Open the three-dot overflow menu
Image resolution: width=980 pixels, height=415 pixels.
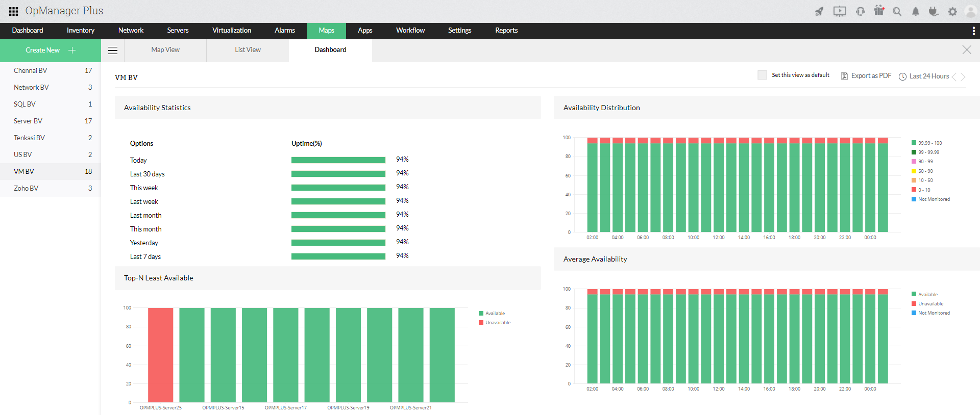pyautogui.click(x=974, y=31)
